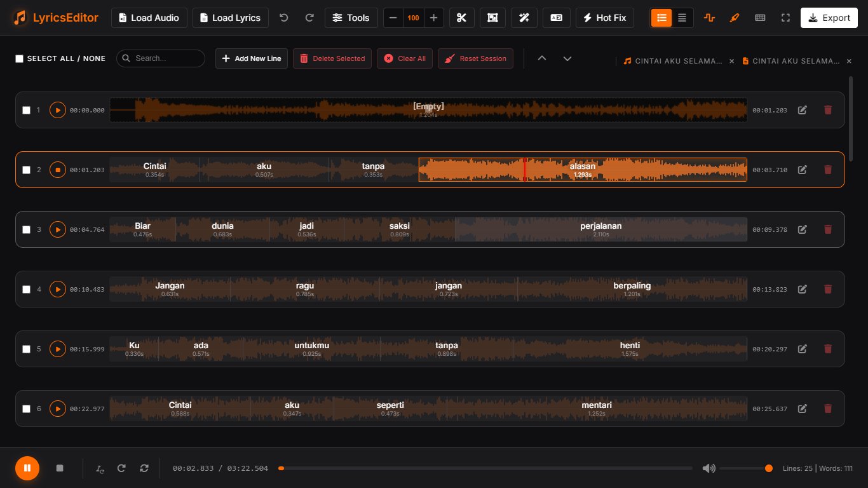Delete line 5 with trash icon
The height and width of the screenshot is (488, 868).
click(x=827, y=349)
